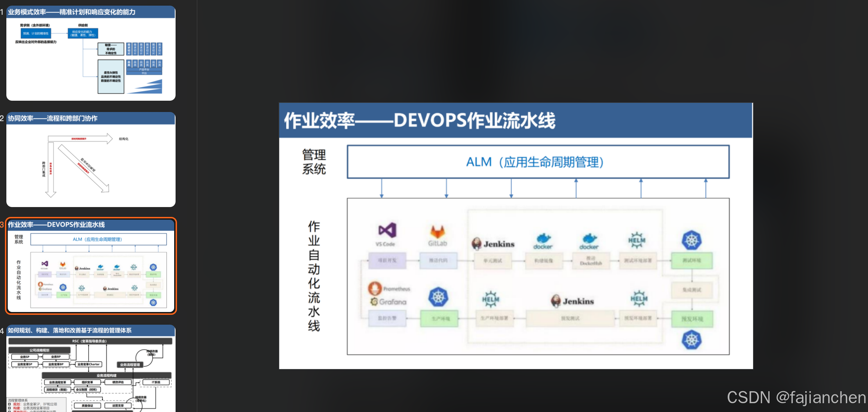Select the highlighted DEVOPS slide 3 thumbnail
The width and height of the screenshot is (868, 412).
click(x=91, y=266)
